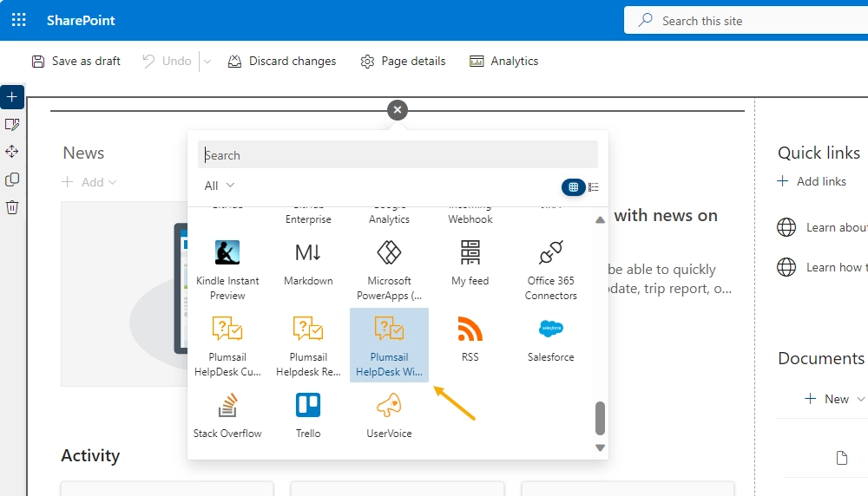Open the first Learn about quick link
The width and height of the screenshot is (868, 496).
tap(822, 227)
